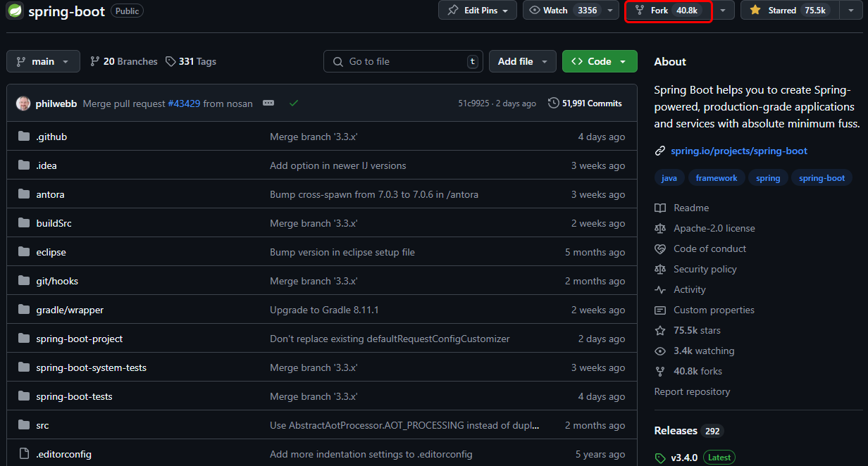Open the 40.8k forks link in About
This screenshot has height=466, width=868.
pyautogui.click(x=697, y=371)
